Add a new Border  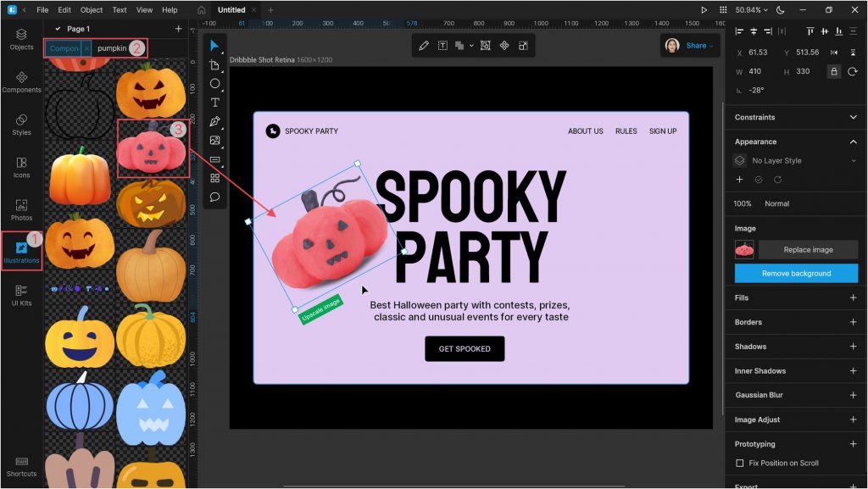tap(853, 322)
